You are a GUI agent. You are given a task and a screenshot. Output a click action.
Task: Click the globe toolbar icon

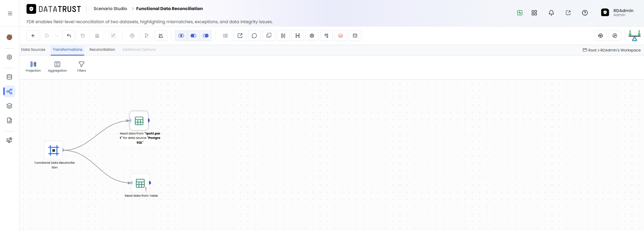point(132,36)
